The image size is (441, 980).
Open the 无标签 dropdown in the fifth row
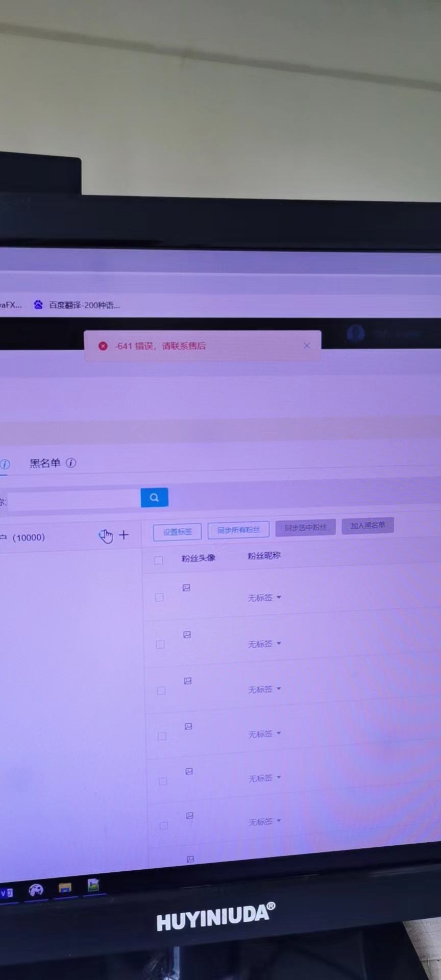[x=264, y=778]
